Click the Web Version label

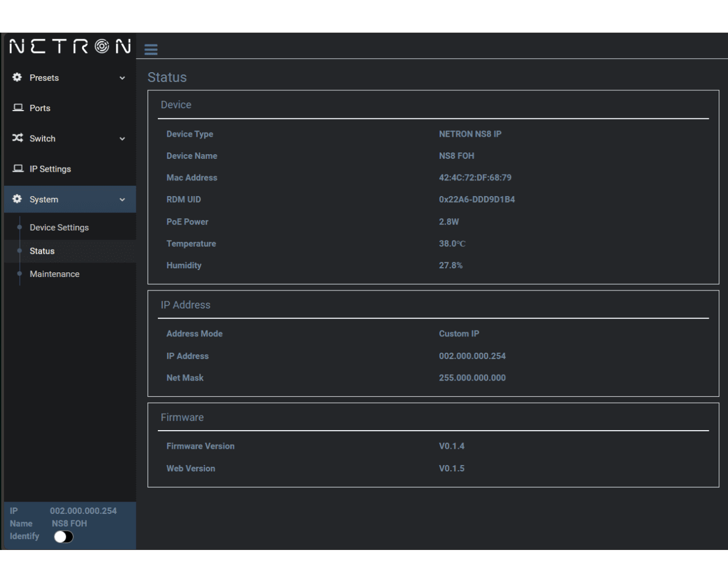click(191, 469)
